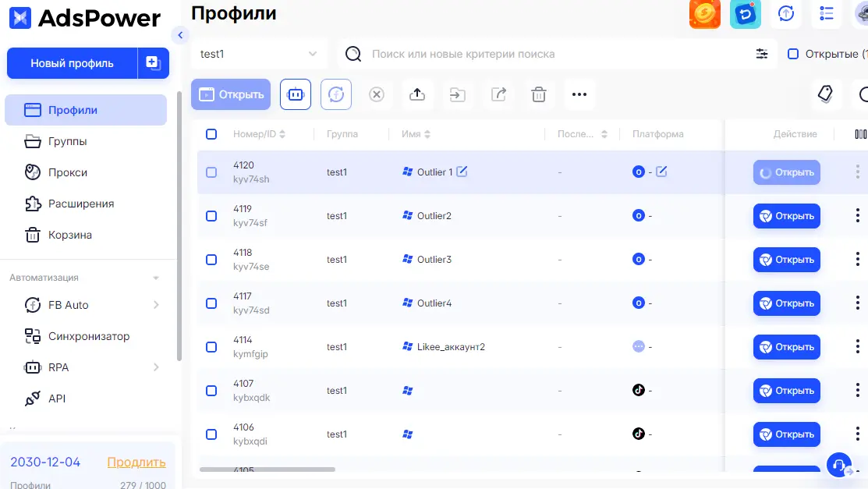This screenshot has height=489, width=868.
Task: Click the orange coin rewards icon
Action: point(705,13)
